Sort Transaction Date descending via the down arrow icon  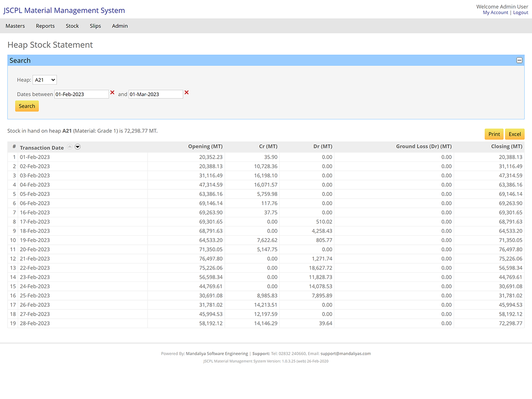[x=78, y=146]
